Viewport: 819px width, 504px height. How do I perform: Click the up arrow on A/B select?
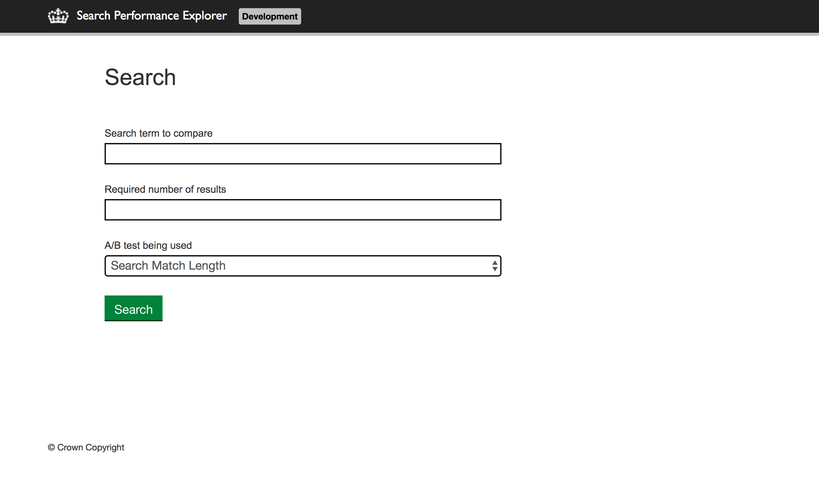(x=495, y=263)
